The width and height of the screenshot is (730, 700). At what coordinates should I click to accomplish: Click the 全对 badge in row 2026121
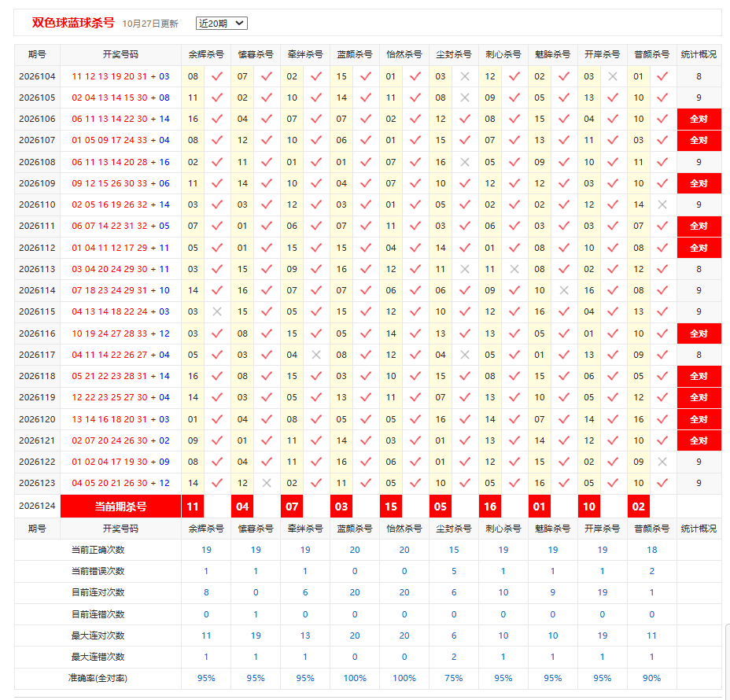(x=699, y=440)
